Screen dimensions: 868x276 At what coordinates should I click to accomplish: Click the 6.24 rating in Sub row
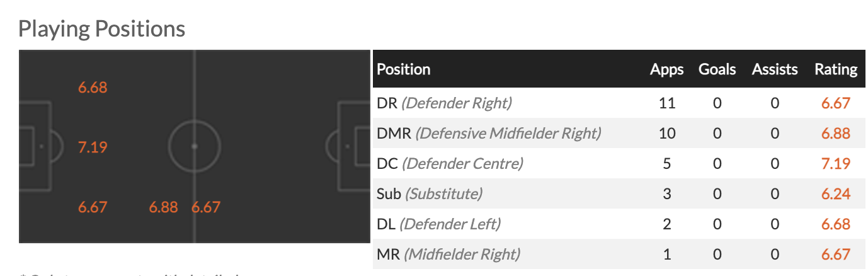click(836, 194)
